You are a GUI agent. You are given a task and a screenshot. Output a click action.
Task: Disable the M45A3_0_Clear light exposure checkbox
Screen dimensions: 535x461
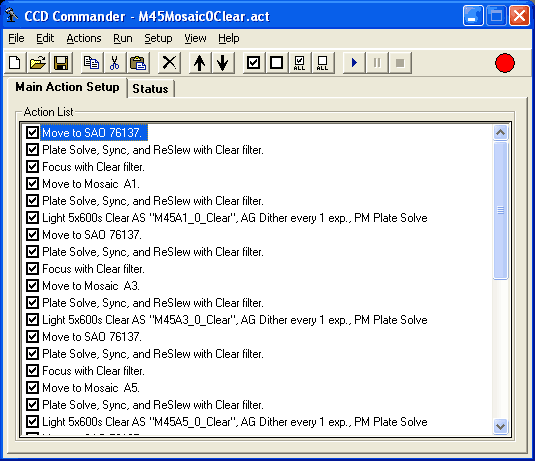(x=32, y=320)
